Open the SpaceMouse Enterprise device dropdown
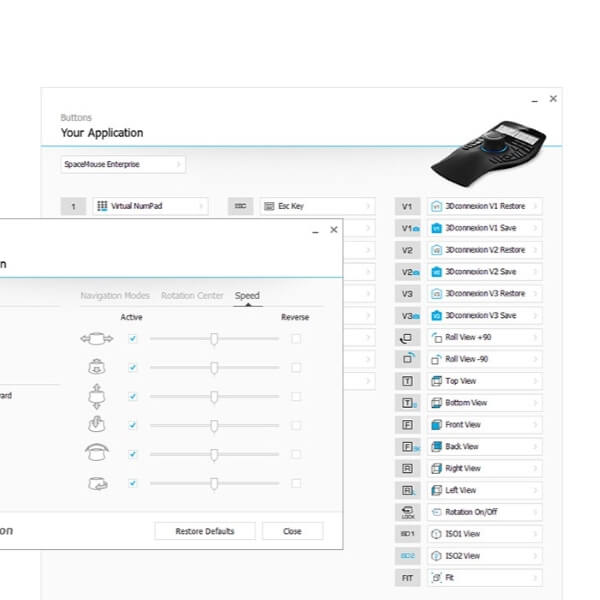This screenshot has width=600, height=600. 123,165
